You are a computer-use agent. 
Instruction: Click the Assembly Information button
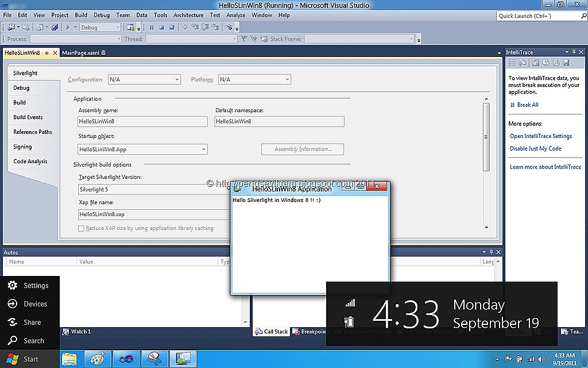tap(303, 149)
